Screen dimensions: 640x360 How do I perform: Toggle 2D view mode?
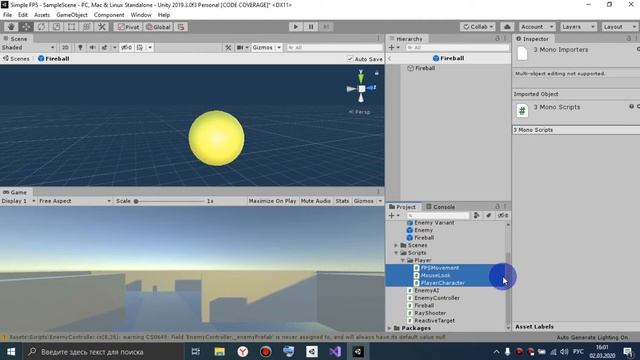65,47
